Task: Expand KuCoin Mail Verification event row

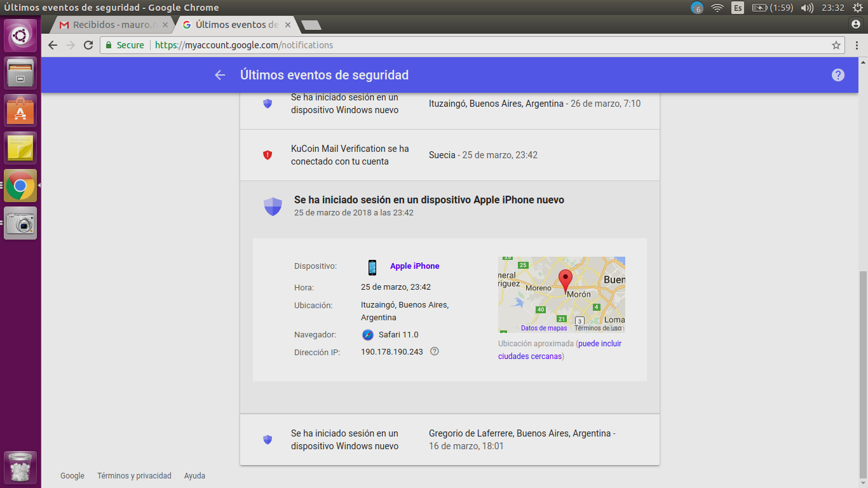Action: click(x=450, y=155)
